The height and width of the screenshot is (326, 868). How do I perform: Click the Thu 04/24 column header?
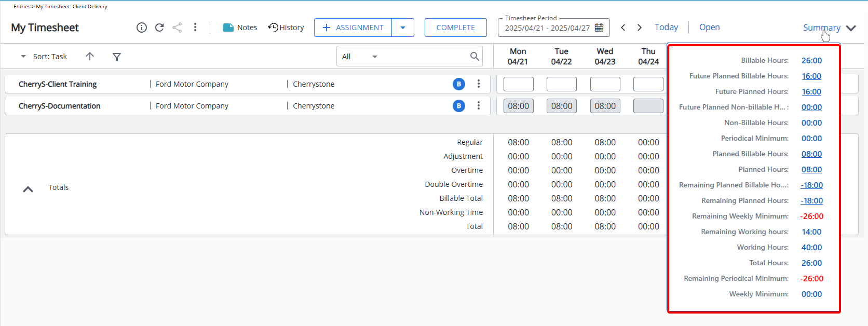(648, 56)
